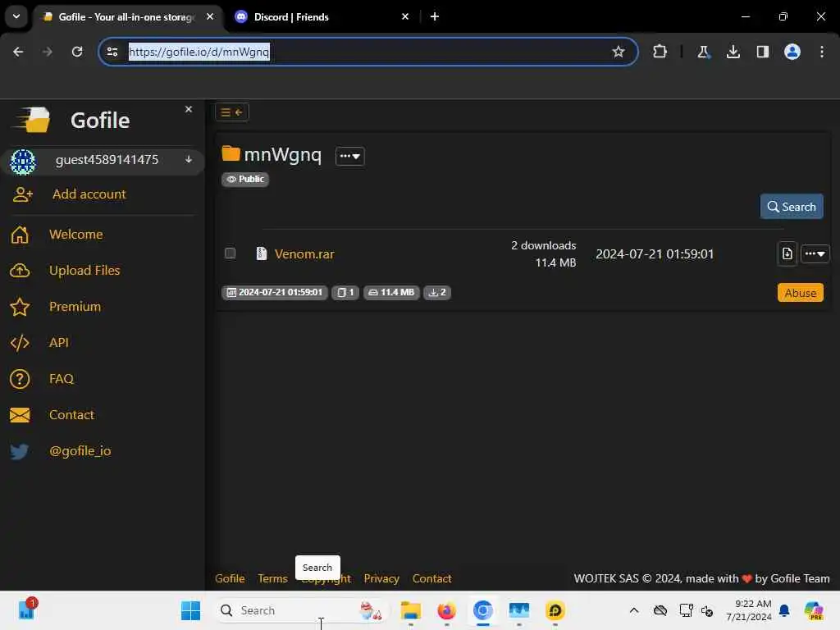This screenshot has width=840, height=630.
Task: Open the notification bell in taskbar
Action: coord(784,610)
